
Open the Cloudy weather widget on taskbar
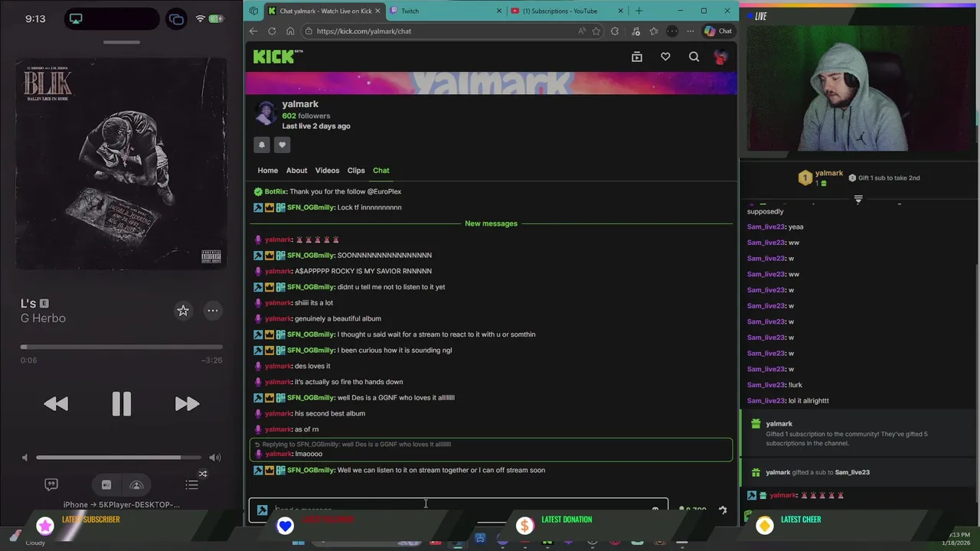pos(29,539)
